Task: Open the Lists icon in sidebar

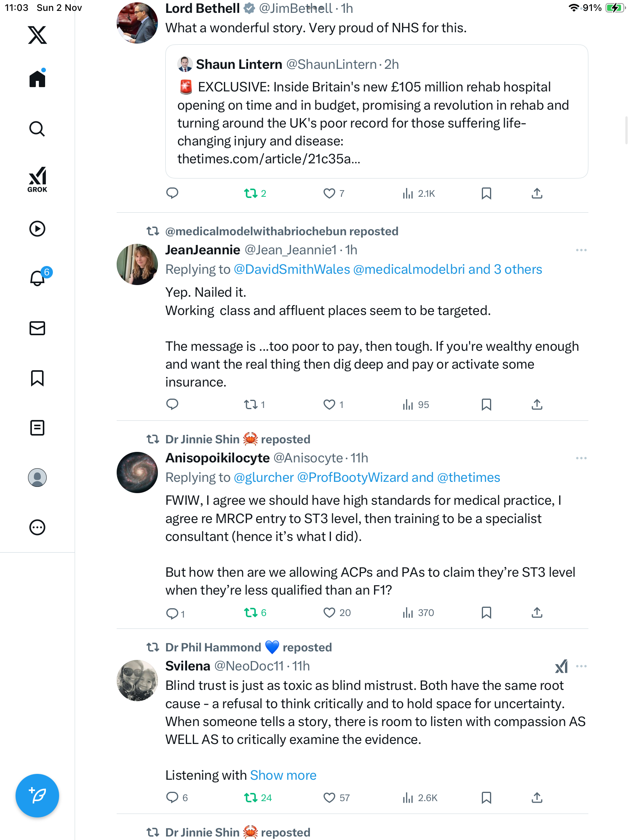Action: coord(37,428)
